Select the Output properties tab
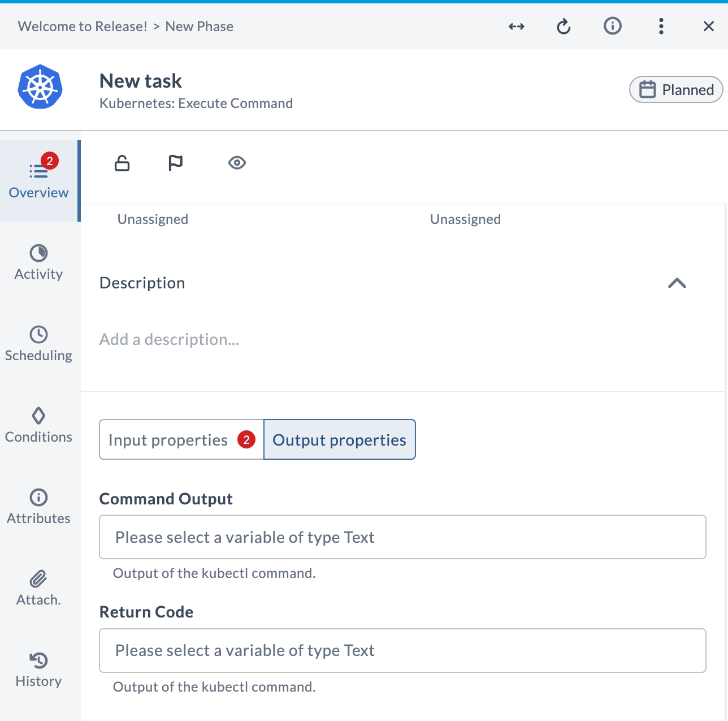Viewport: 728px width, 721px height. click(x=339, y=439)
